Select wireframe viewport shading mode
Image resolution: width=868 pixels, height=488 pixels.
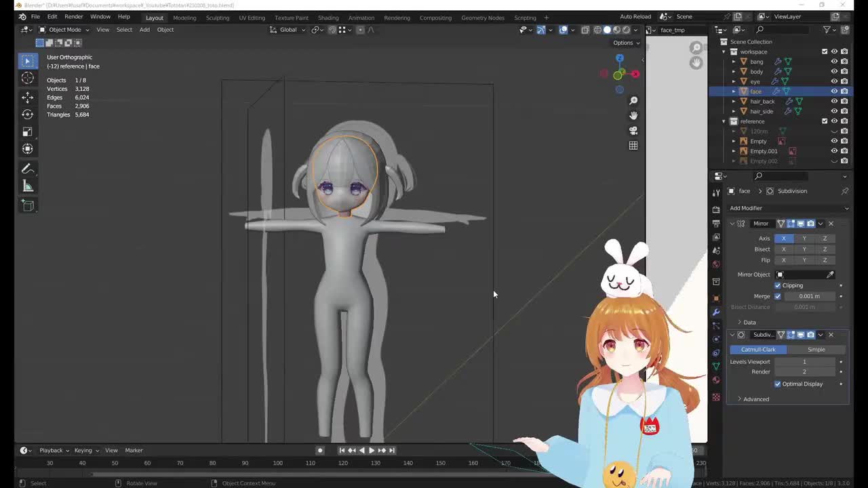click(x=597, y=30)
